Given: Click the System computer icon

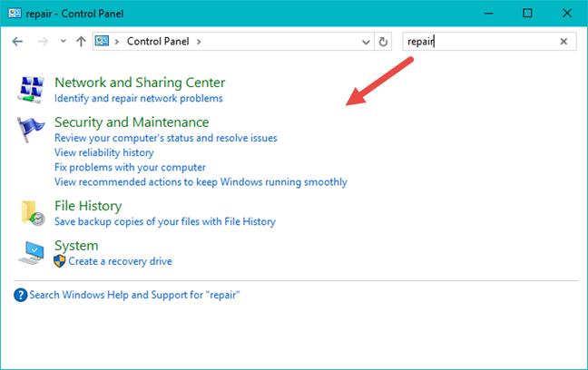Looking at the screenshot, I should tap(31, 253).
